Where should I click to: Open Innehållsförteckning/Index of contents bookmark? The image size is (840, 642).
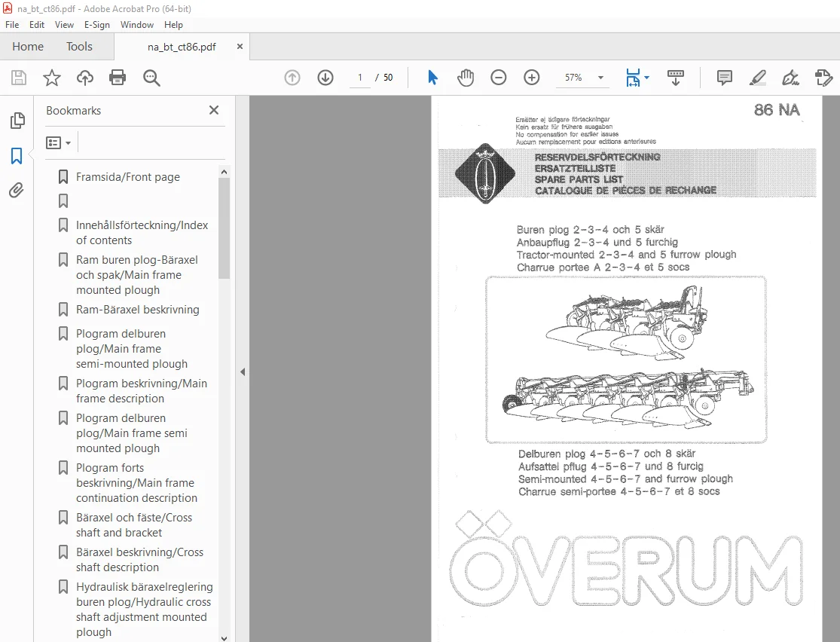click(x=142, y=233)
